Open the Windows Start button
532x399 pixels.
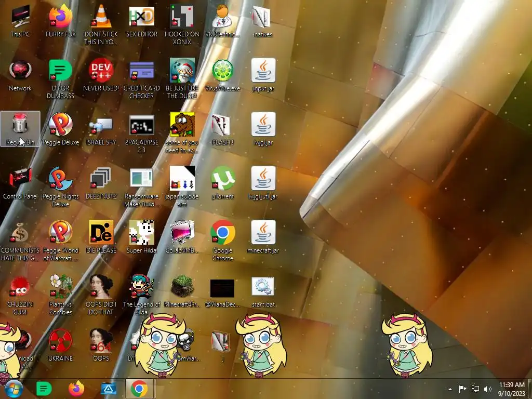(x=14, y=389)
